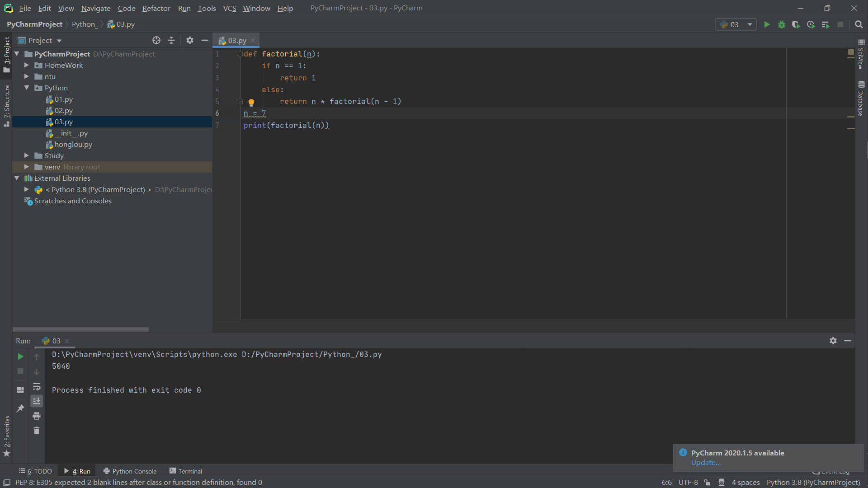
Task: Collapse all in Project panel
Action: [x=171, y=40]
